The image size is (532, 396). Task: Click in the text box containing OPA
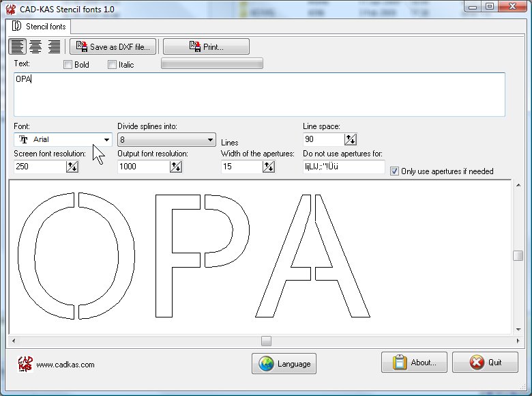(x=259, y=94)
